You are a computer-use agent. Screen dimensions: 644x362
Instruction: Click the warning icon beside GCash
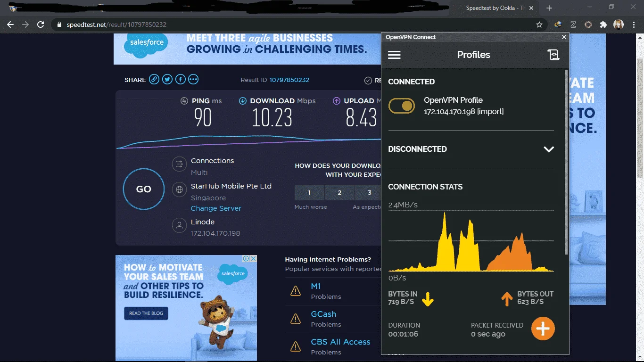296,319
